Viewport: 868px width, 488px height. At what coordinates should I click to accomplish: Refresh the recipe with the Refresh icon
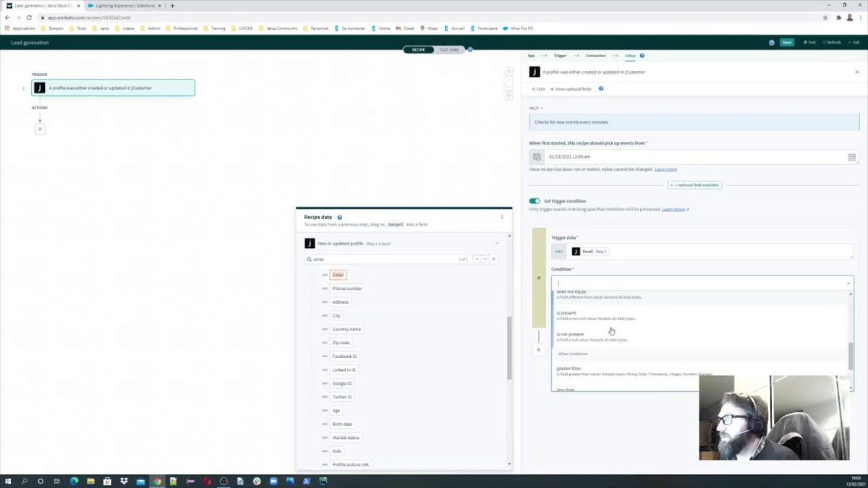(830, 42)
